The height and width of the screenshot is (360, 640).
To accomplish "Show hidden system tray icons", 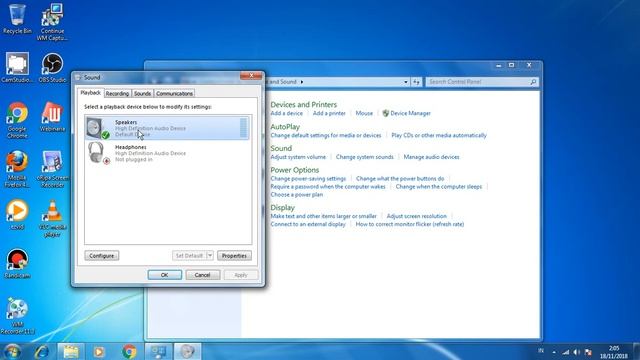I will pos(554,352).
